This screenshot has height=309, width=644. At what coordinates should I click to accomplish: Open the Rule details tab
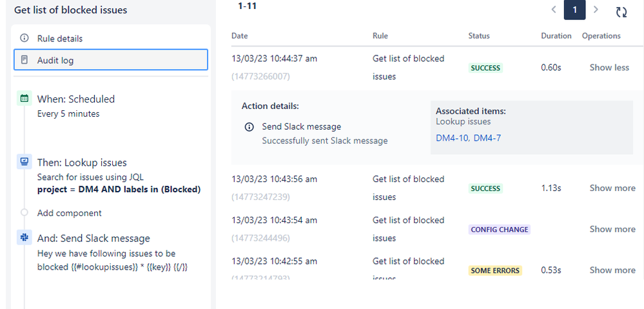coord(111,38)
